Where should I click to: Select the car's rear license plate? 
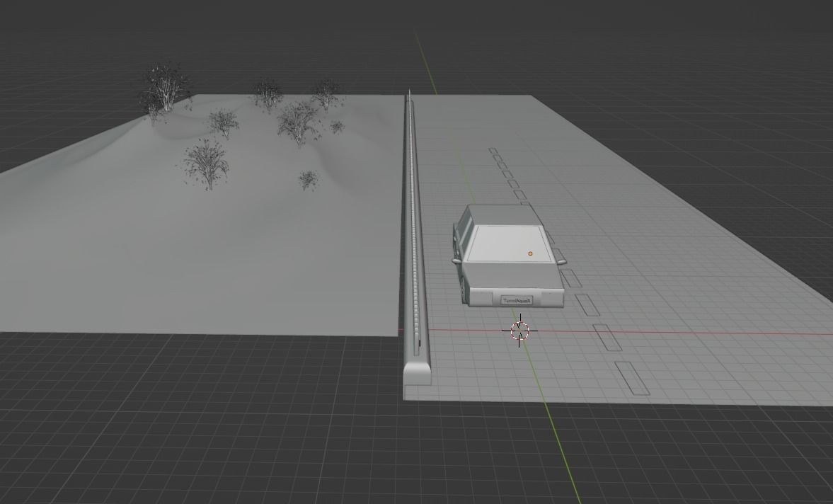[517, 301]
